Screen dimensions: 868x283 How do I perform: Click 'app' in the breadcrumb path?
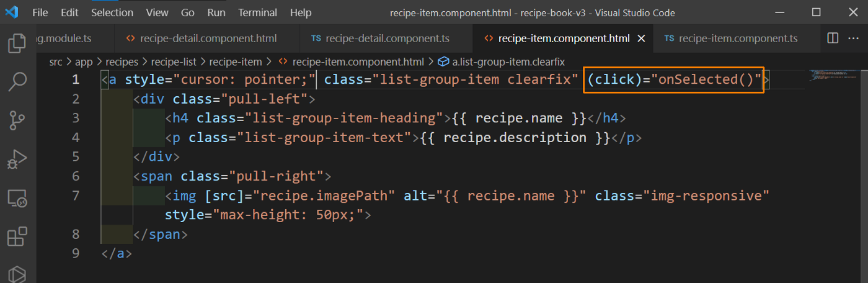coord(84,62)
